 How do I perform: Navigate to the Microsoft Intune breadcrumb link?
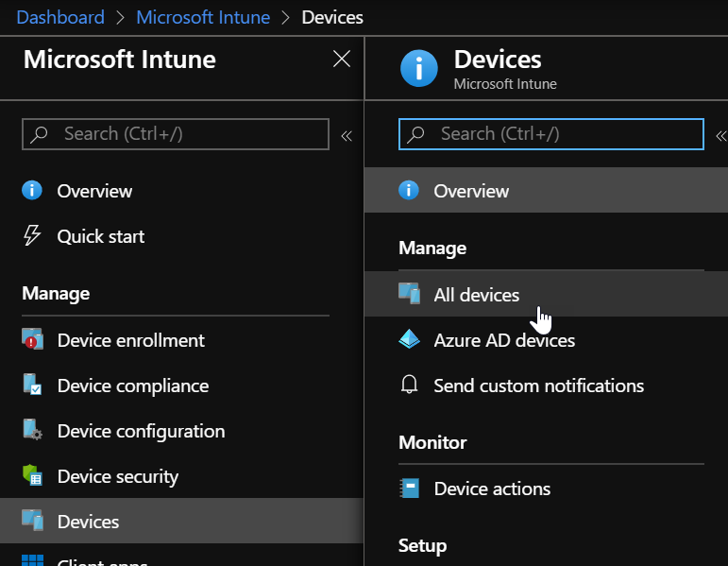(x=202, y=17)
